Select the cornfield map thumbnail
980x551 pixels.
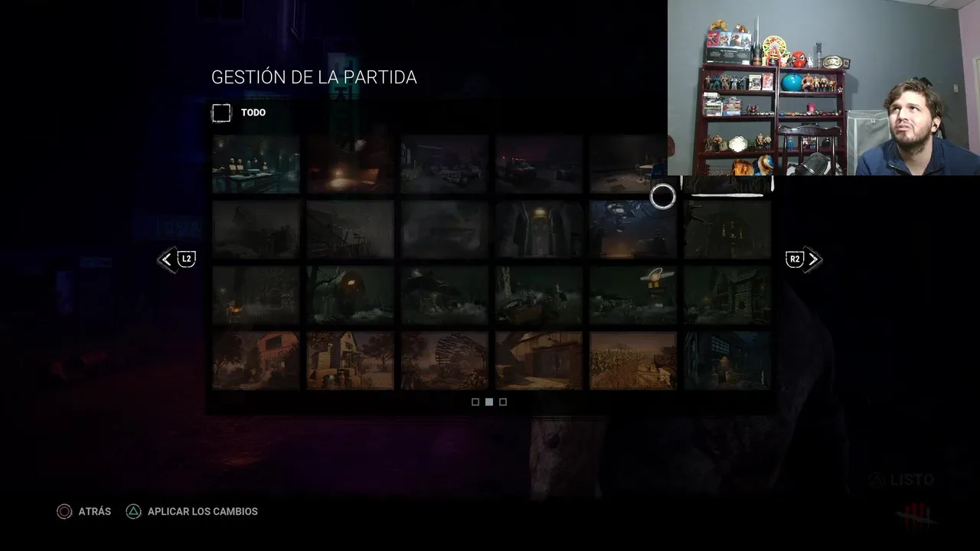pyautogui.click(x=633, y=360)
